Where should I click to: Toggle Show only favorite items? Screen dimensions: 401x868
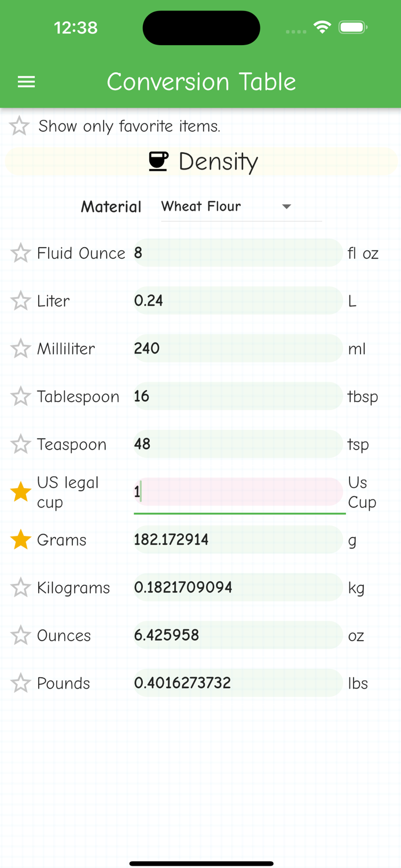click(x=19, y=126)
